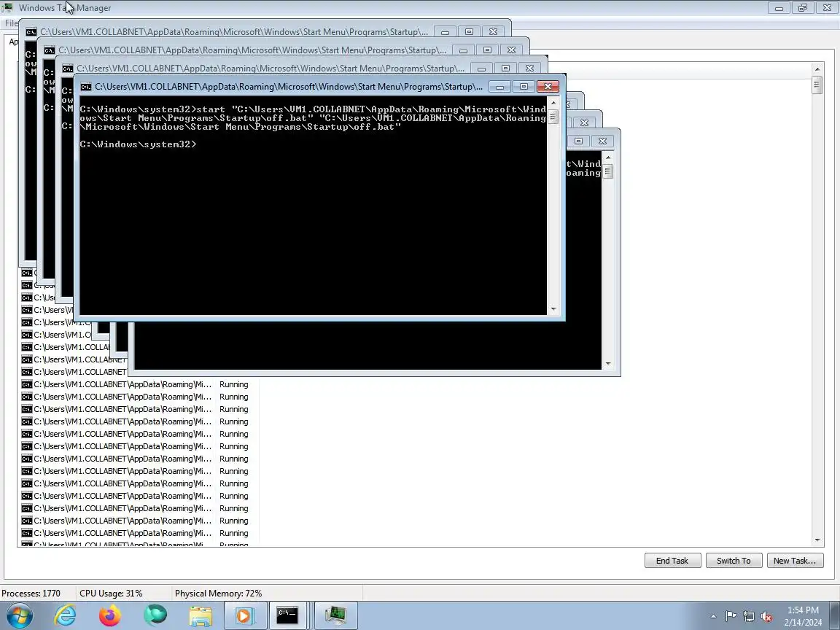Click Task Manager list scroll-up arrow
Viewport: 840px width, 630px height.
coord(817,69)
